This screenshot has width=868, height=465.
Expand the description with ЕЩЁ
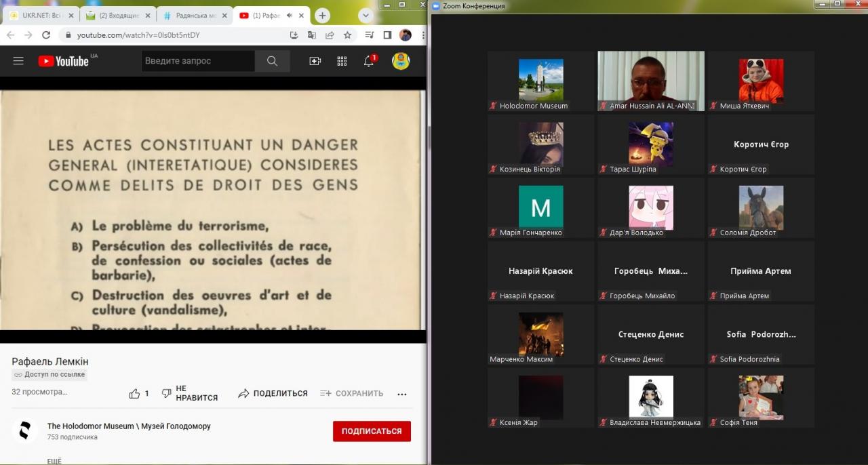(54, 461)
